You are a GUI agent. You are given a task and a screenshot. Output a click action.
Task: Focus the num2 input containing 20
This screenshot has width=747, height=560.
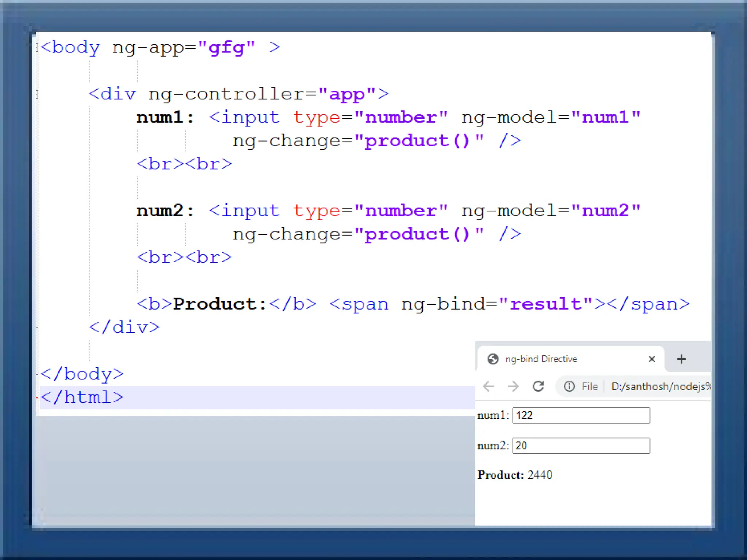tap(581, 446)
